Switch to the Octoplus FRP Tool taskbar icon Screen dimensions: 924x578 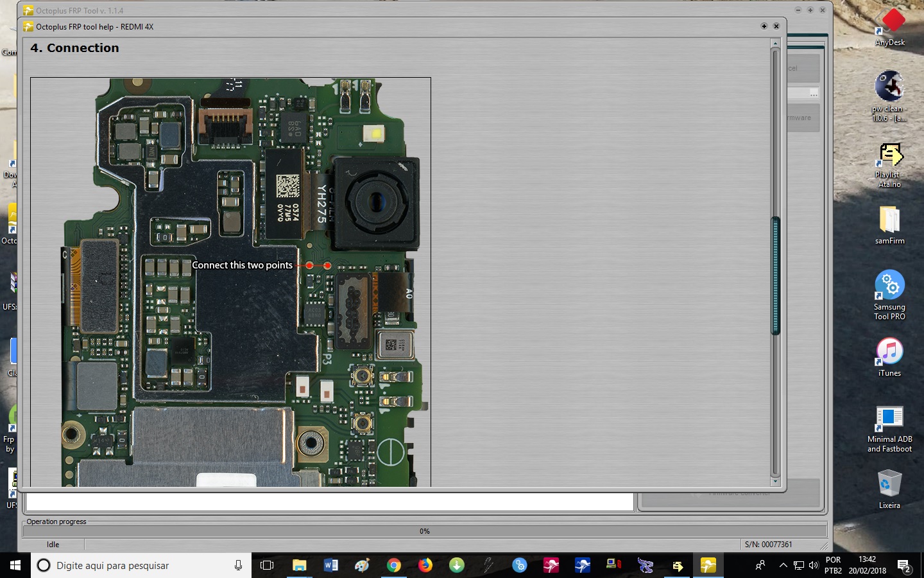click(x=708, y=565)
